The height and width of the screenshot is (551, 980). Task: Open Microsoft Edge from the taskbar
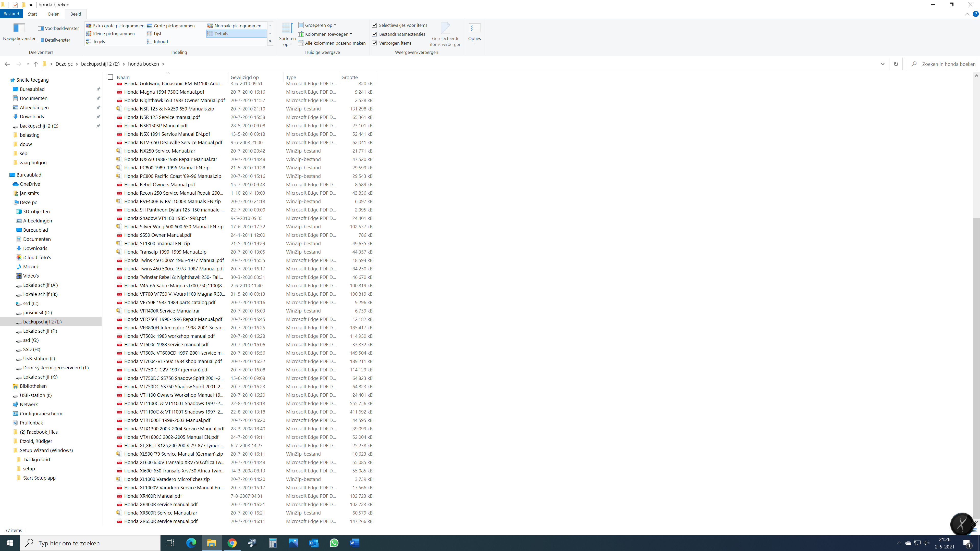(x=191, y=543)
